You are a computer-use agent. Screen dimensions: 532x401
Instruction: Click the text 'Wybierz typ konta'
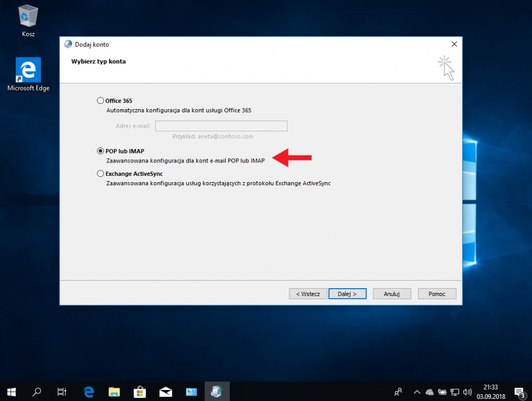[98, 61]
